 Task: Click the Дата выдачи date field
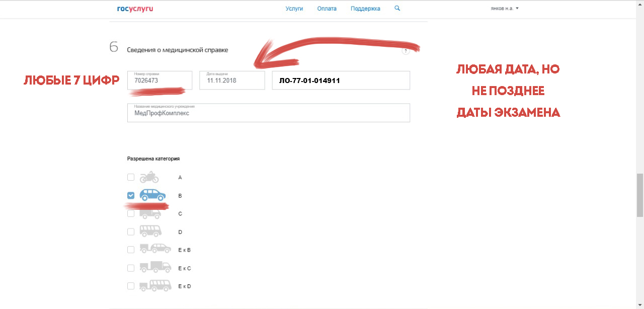click(232, 81)
